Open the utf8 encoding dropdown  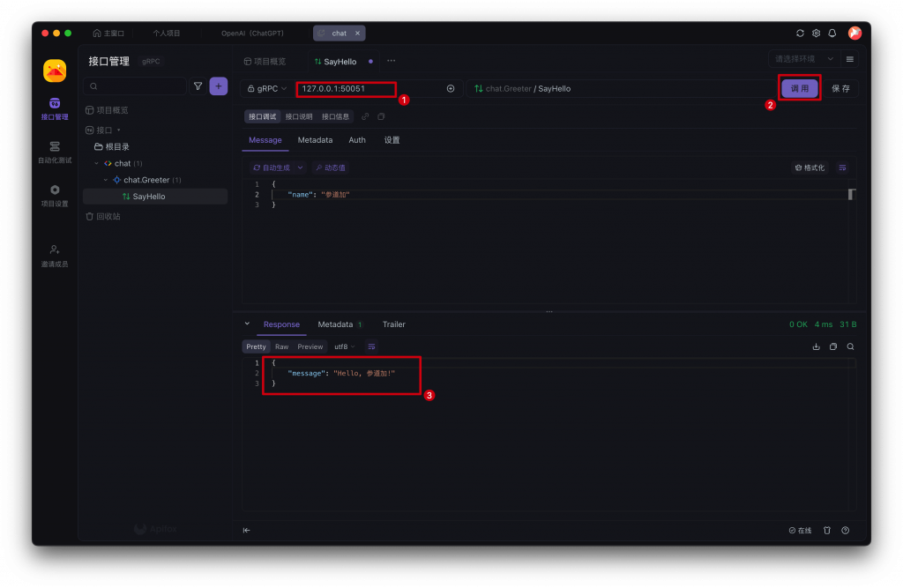tap(345, 346)
